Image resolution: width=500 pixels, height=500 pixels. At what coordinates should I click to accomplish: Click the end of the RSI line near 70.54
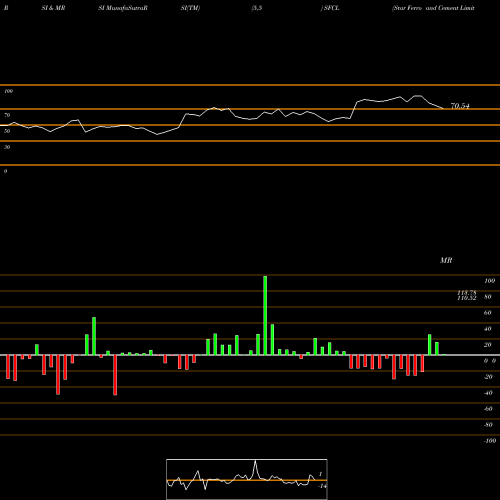(443, 108)
